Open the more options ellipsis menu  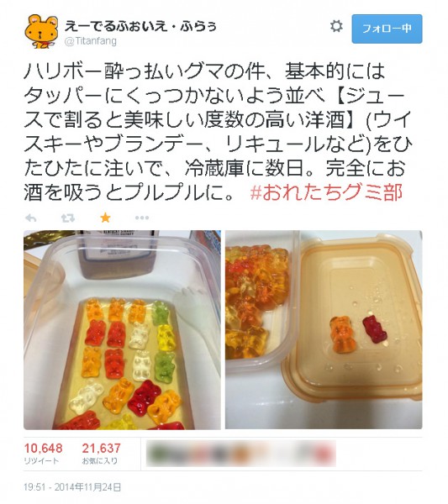point(142,218)
